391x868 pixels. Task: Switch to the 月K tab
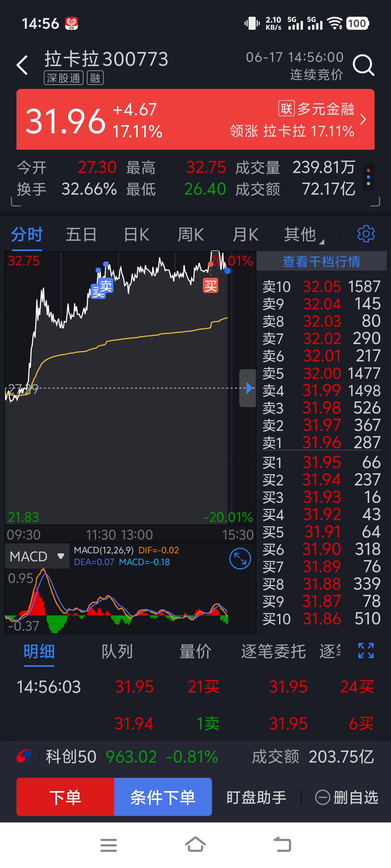point(245,234)
